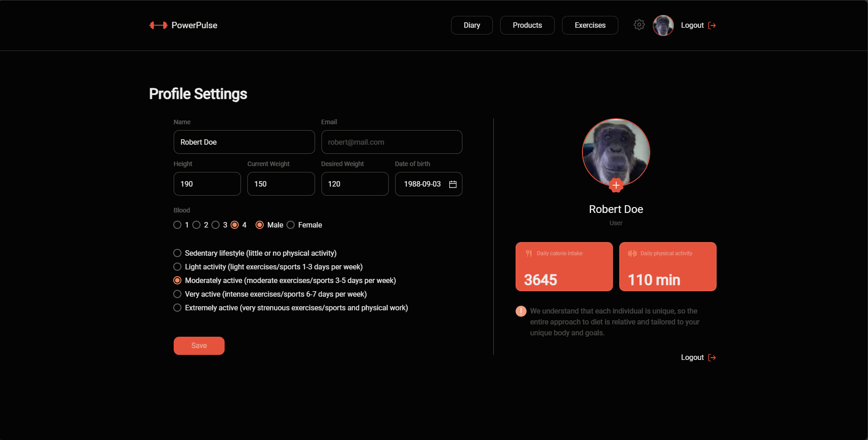Click the 110 min activity value
This screenshot has width=868, height=440.
tap(654, 280)
